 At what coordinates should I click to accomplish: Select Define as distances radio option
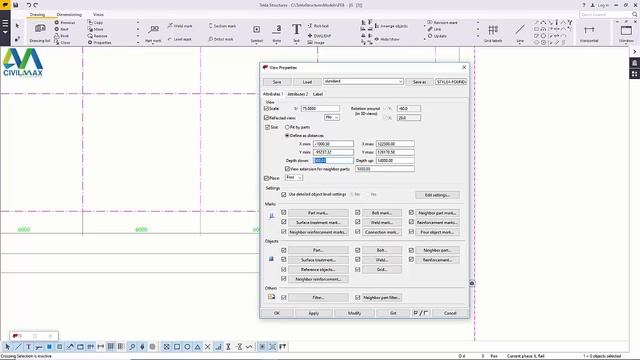(287, 136)
